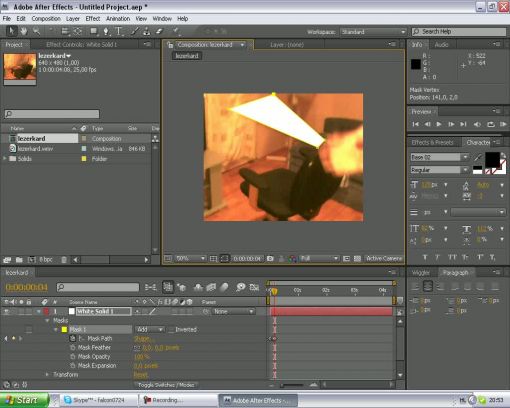Switch to Effect Controls: White Solid 1 tab
Image resolution: width=510 pixels, height=408 pixels.
coord(81,44)
